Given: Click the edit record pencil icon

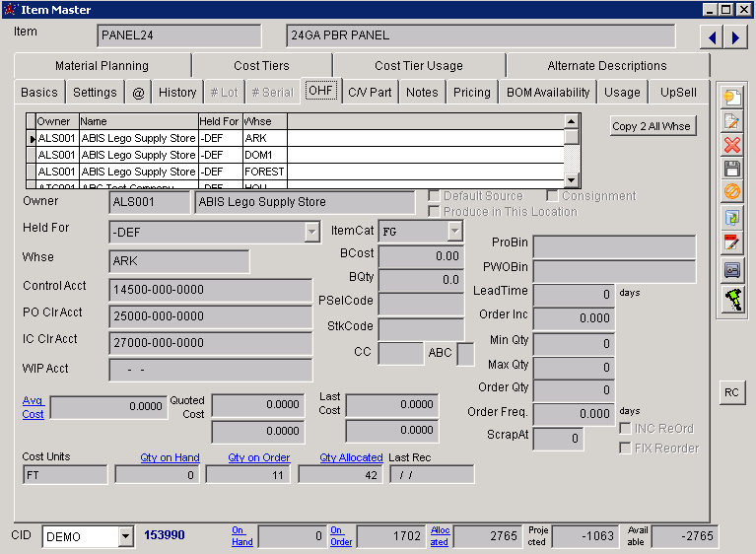Looking at the screenshot, I should pos(731,121).
